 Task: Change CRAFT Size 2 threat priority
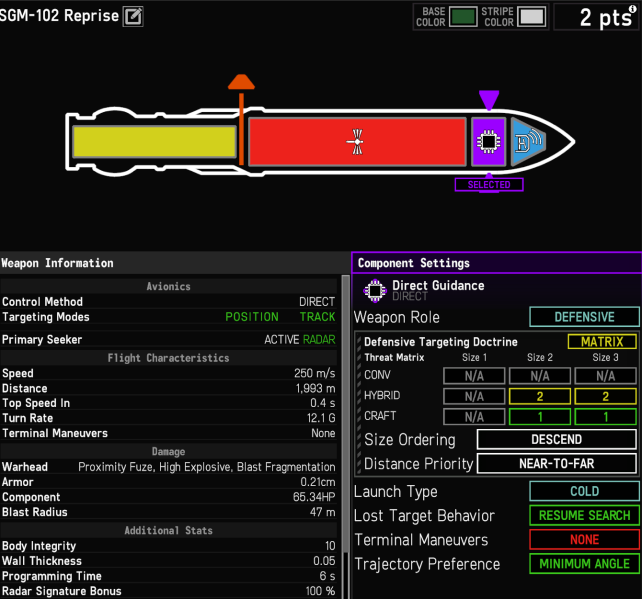540,417
